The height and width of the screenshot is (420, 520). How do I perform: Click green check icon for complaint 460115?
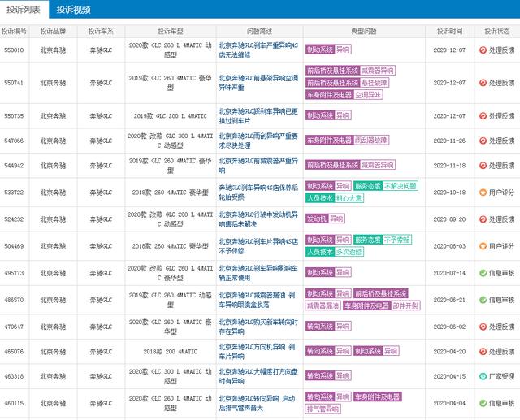pyautogui.click(x=483, y=403)
